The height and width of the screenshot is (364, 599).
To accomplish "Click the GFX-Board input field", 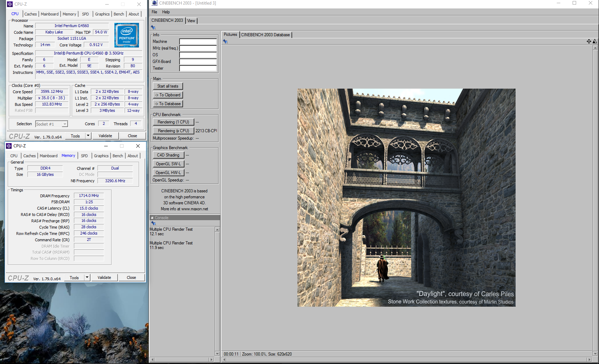I will pos(198,62).
